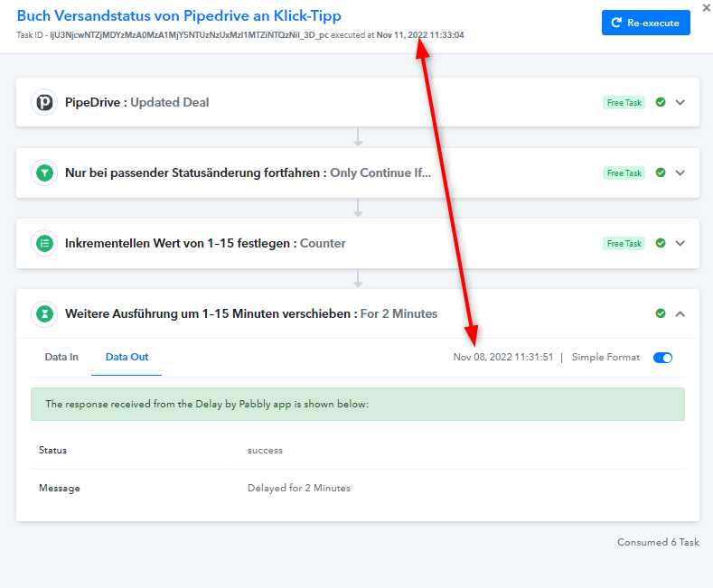Click Free Task badge on Only Continue If row
The height and width of the screenshot is (588, 713).
[624, 173]
